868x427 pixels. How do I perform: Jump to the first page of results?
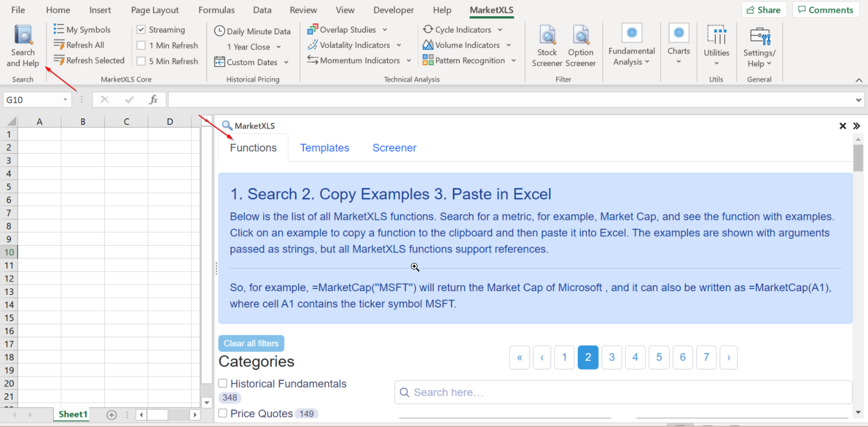pos(520,357)
